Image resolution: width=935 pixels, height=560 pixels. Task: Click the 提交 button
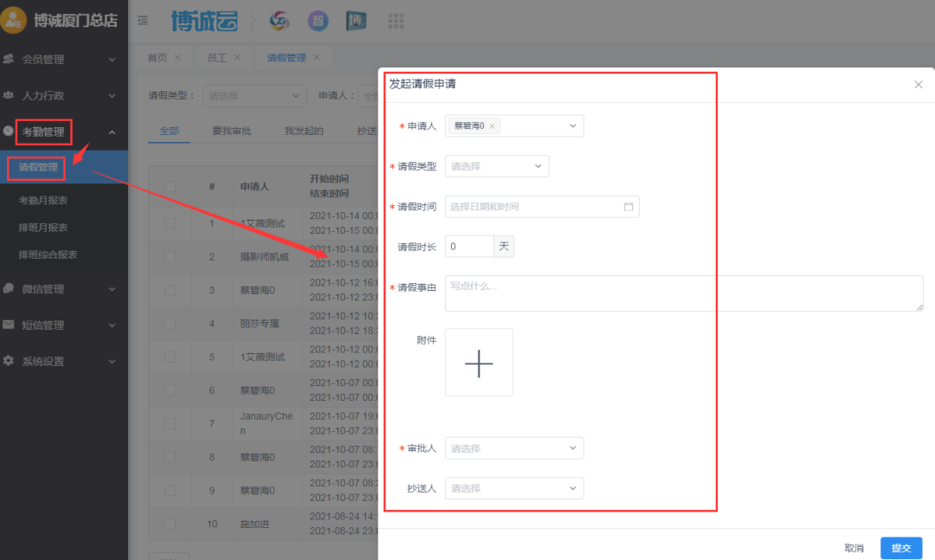tap(901, 547)
